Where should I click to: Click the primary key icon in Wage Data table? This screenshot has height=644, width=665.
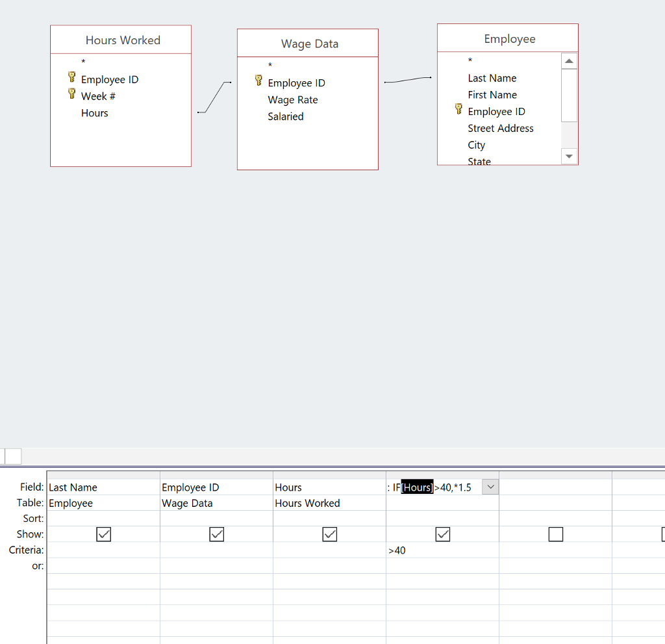click(258, 81)
